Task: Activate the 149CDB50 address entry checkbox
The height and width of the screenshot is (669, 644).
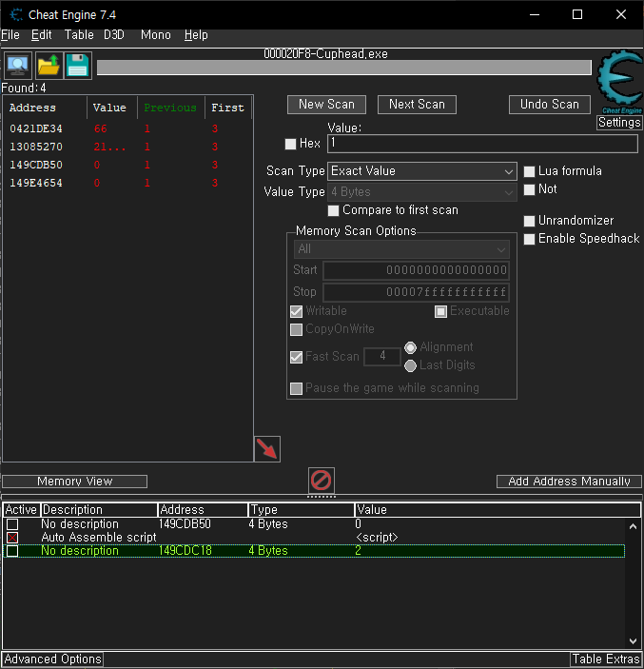Action: (x=12, y=524)
